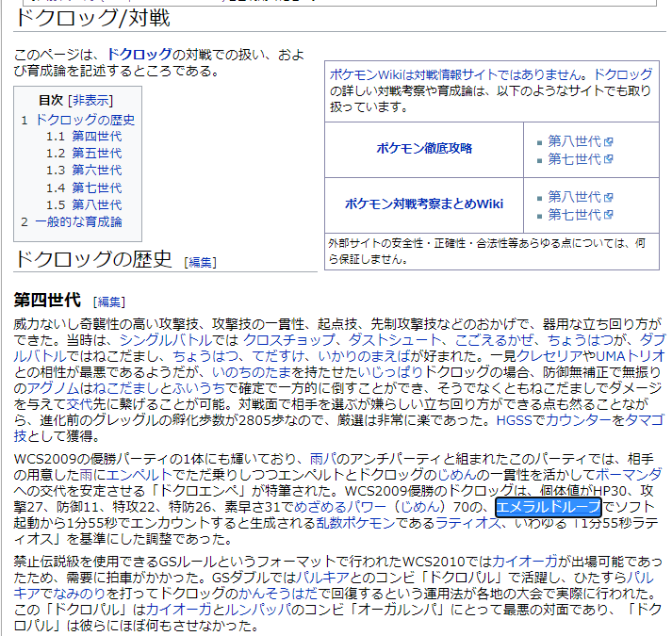The height and width of the screenshot is (636, 672).
Task: Open the カウンター move link
Action: (x=578, y=420)
